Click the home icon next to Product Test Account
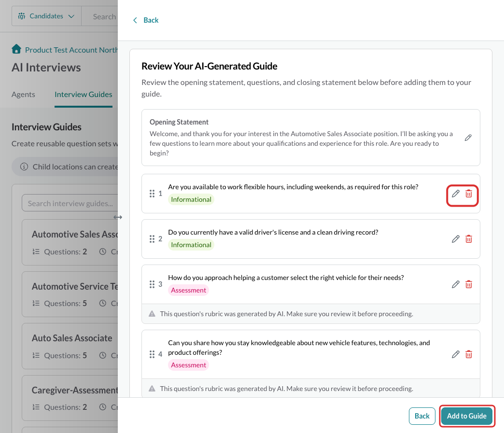Image resolution: width=504 pixels, height=433 pixels. pyautogui.click(x=16, y=49)
